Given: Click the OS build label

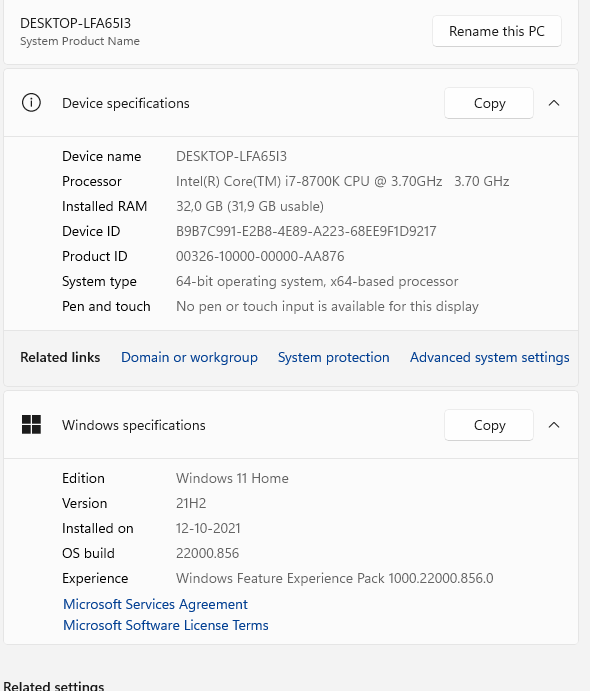Looking at the screenshot, I should point(88,554).
